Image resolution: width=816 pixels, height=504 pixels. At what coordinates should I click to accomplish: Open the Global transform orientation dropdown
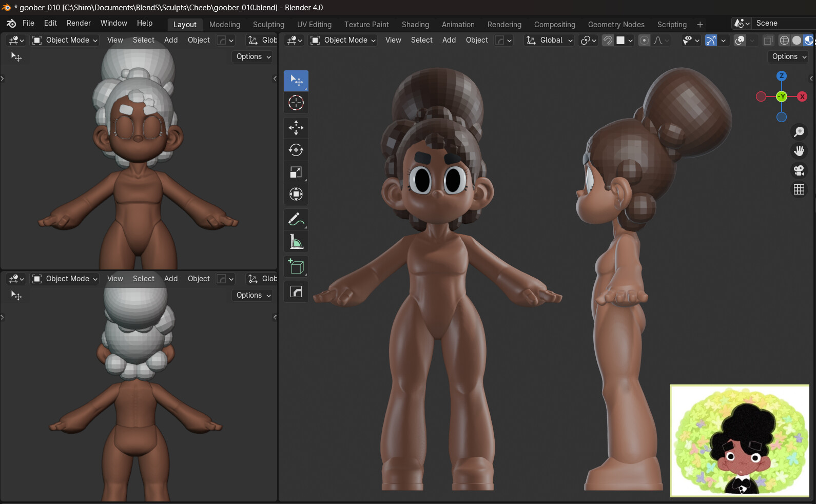(549, 40)
